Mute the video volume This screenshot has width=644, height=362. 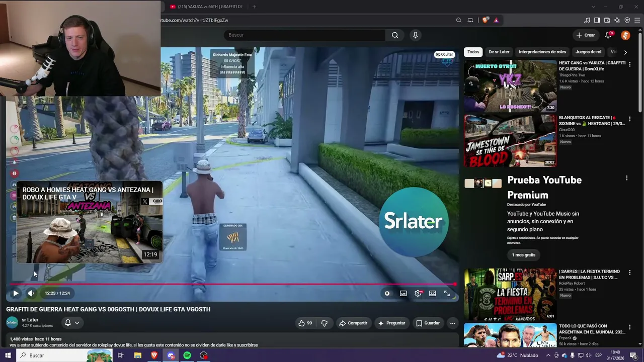[31, 293]
